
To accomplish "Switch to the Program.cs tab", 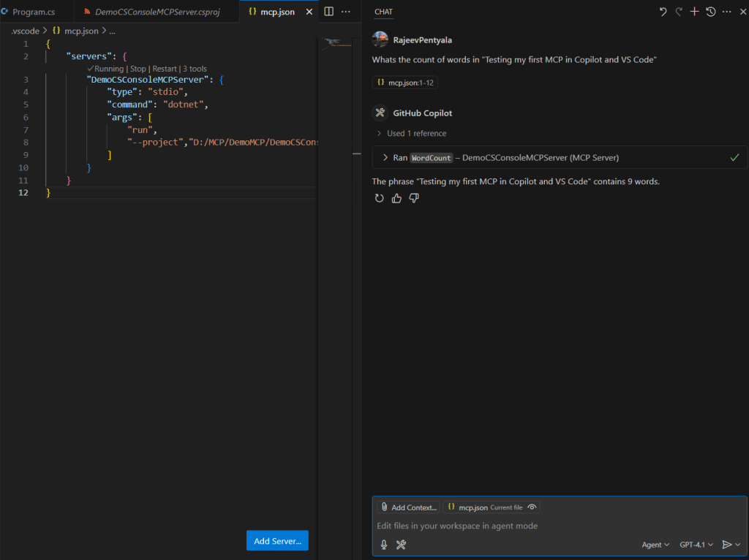I will point(33,12).
